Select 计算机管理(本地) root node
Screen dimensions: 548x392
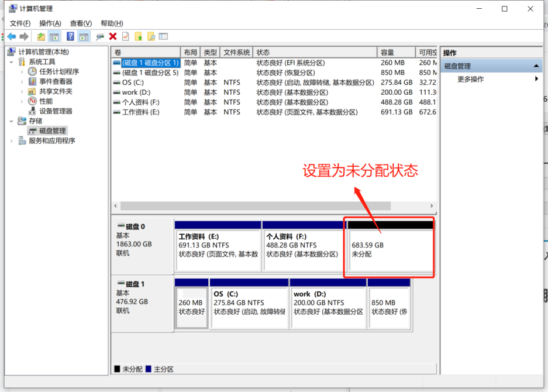(44, 51)
